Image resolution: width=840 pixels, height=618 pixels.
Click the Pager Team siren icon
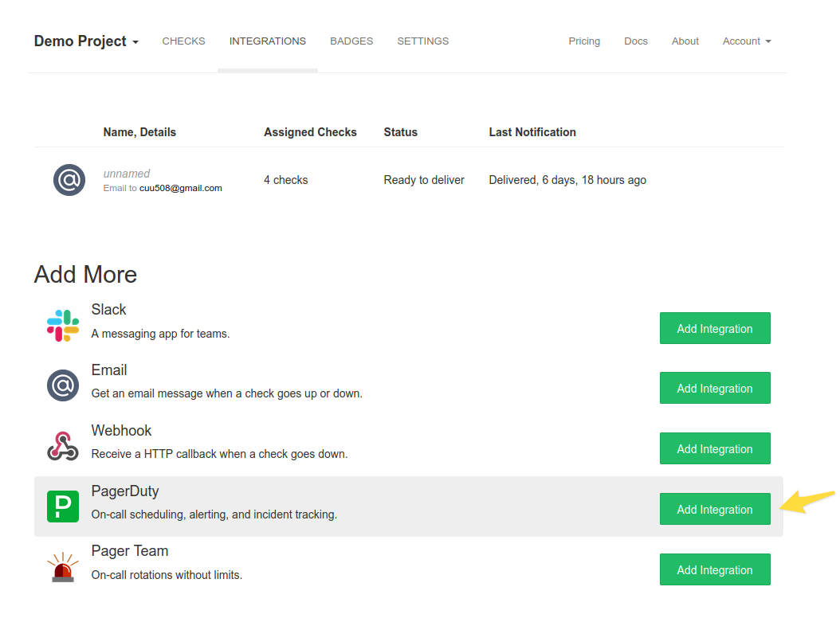pyautogui.click(x=62, y=567)
